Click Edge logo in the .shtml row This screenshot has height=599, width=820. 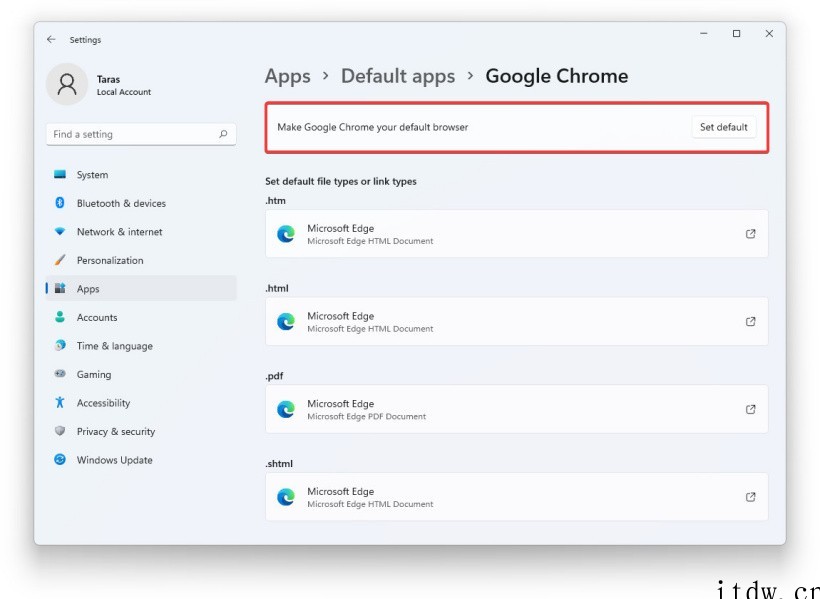pyautogui.click(x=286, y=497)
